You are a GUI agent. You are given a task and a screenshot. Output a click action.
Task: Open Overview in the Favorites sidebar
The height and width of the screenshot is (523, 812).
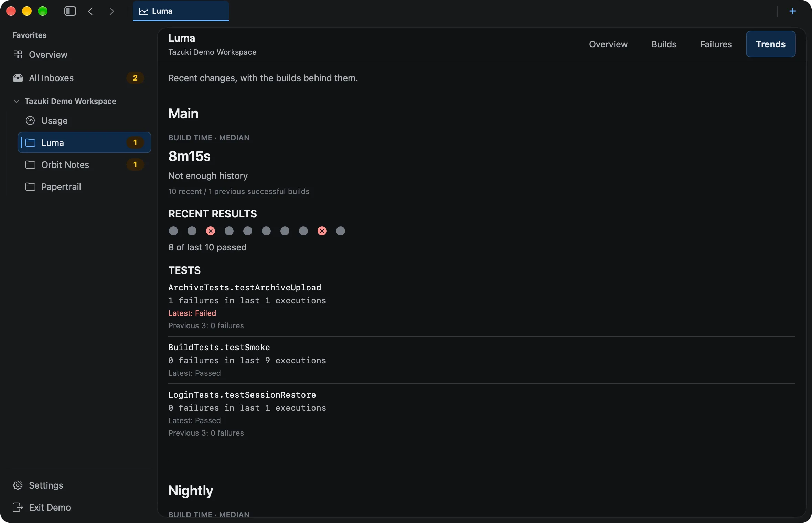(78, 55)
